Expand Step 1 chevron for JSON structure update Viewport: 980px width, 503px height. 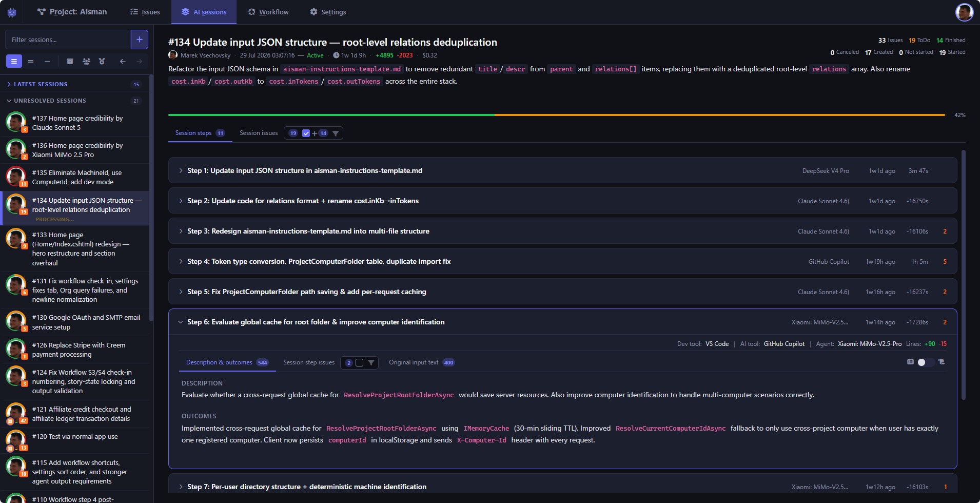[181, 170]
